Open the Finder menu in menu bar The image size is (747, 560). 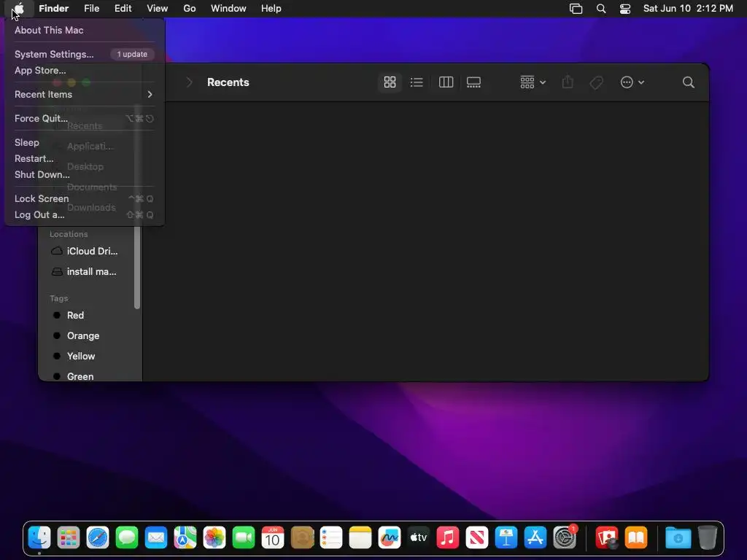point(53,8)
